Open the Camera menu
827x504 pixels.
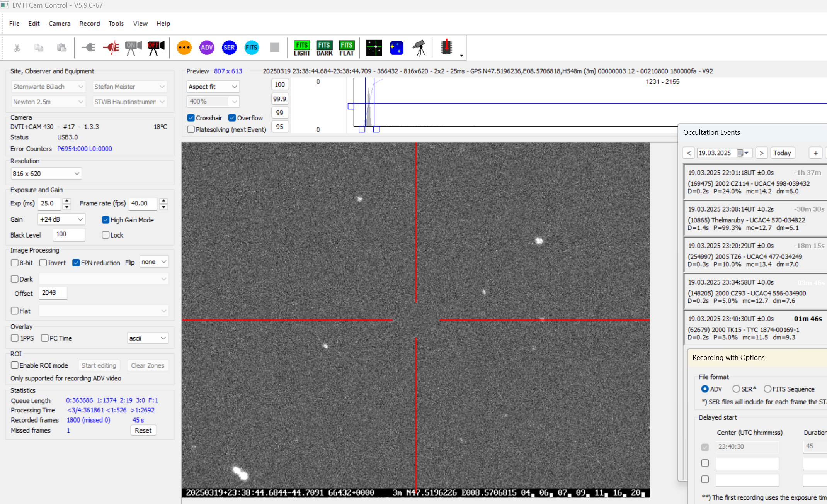tap(60, 24)
